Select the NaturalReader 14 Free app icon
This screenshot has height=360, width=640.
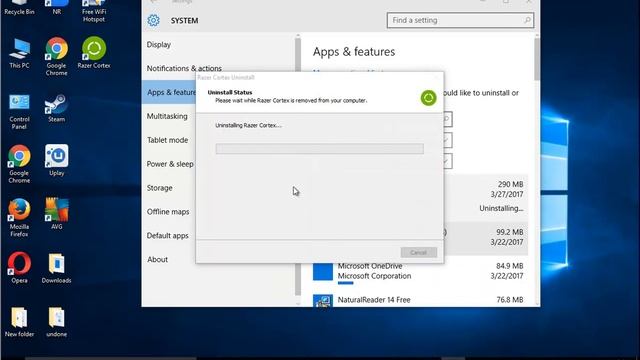click(x=323, y=301)
